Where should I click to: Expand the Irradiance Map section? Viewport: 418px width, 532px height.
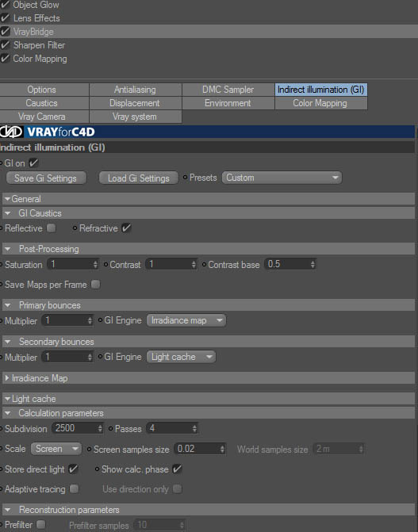(7, 378)
